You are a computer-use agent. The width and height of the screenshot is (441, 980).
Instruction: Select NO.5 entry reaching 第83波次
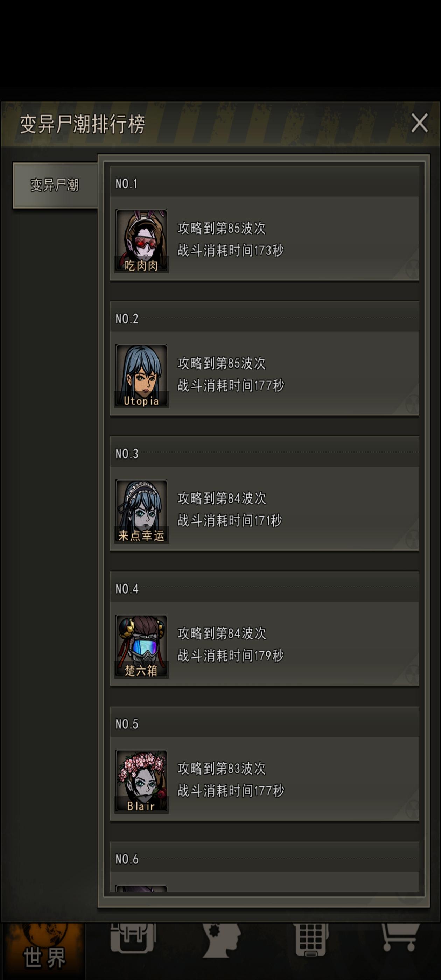click(x=265, y=764)
